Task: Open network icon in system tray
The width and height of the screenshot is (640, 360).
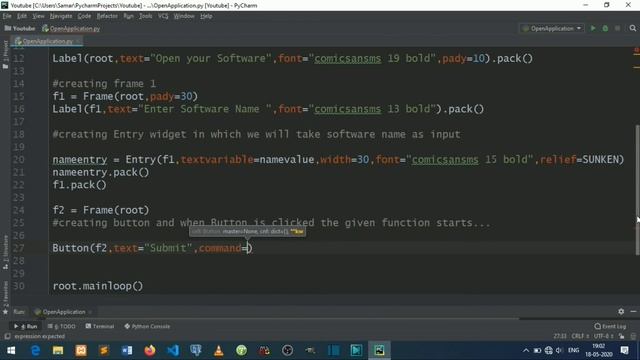Action: click(549, 350)
